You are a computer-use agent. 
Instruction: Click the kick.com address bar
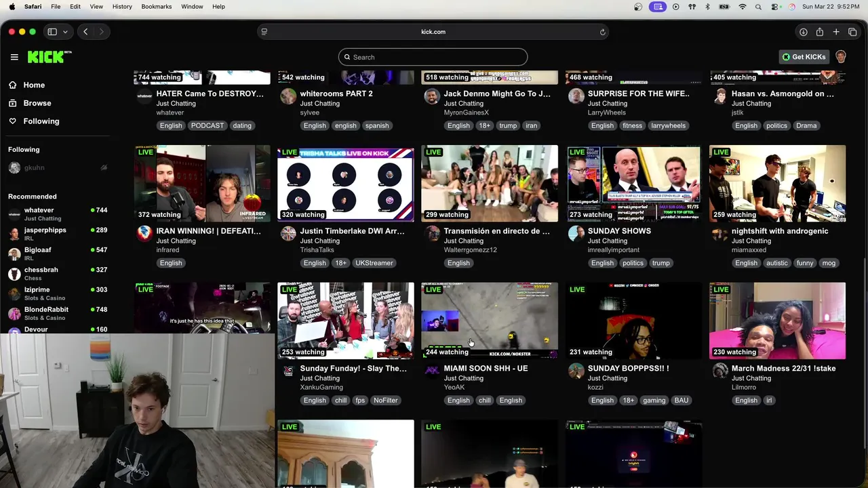click(x=433, y=32)
